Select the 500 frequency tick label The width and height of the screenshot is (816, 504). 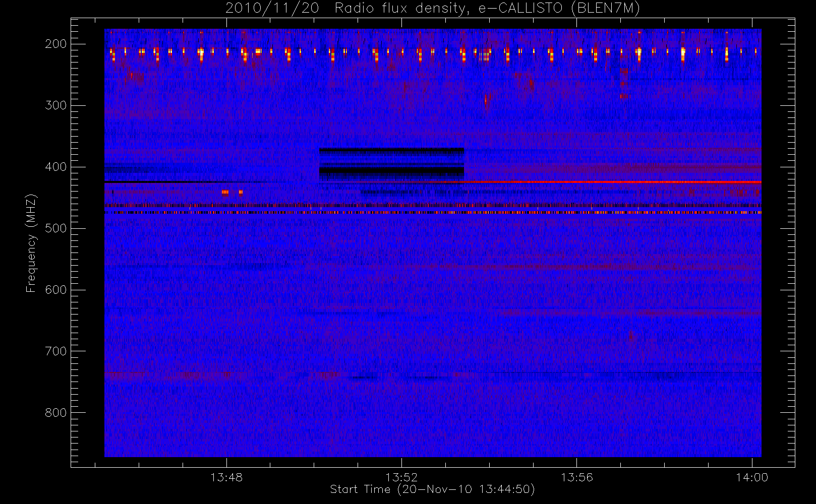56,228
